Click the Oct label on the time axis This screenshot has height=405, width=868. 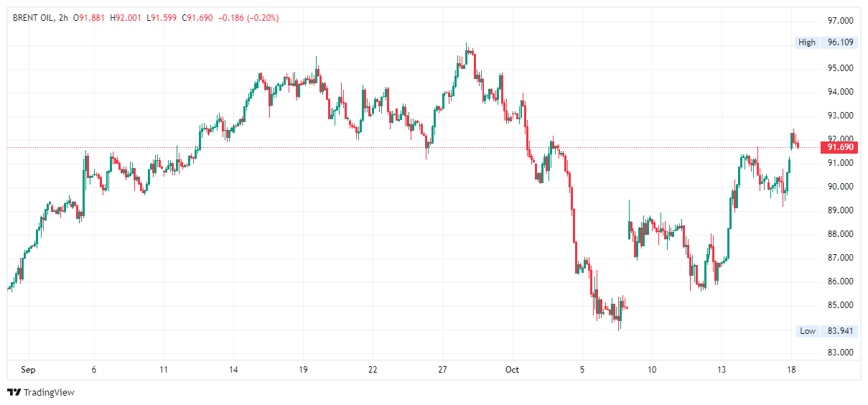pyautogui.click(x=512, y=370)
